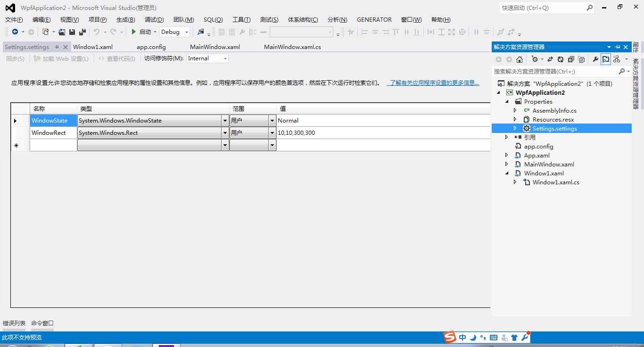Click the New Project toolbar icon
Screen dimensions: 644x347
coord(45,32)
